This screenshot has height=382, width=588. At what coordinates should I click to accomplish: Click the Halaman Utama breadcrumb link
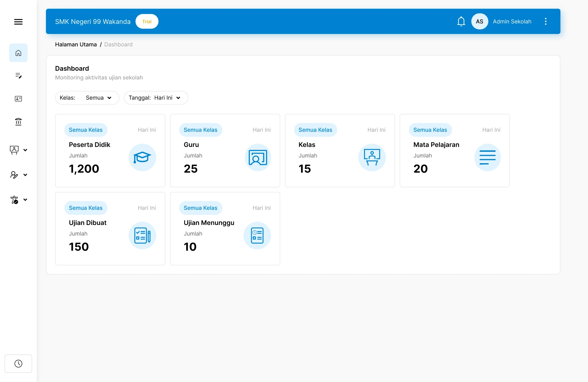pos(76,44)
